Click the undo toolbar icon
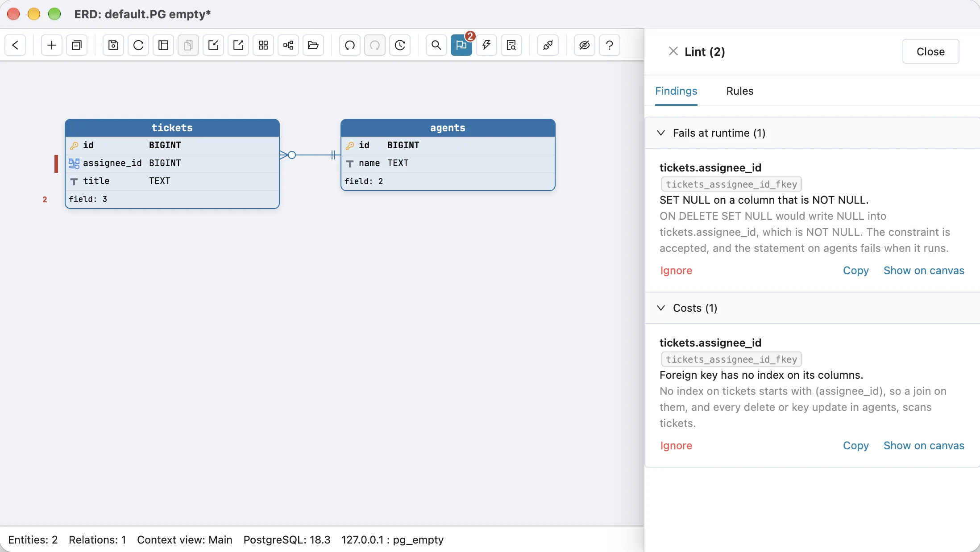The image size is (980, 552). [x=350, y=45]
